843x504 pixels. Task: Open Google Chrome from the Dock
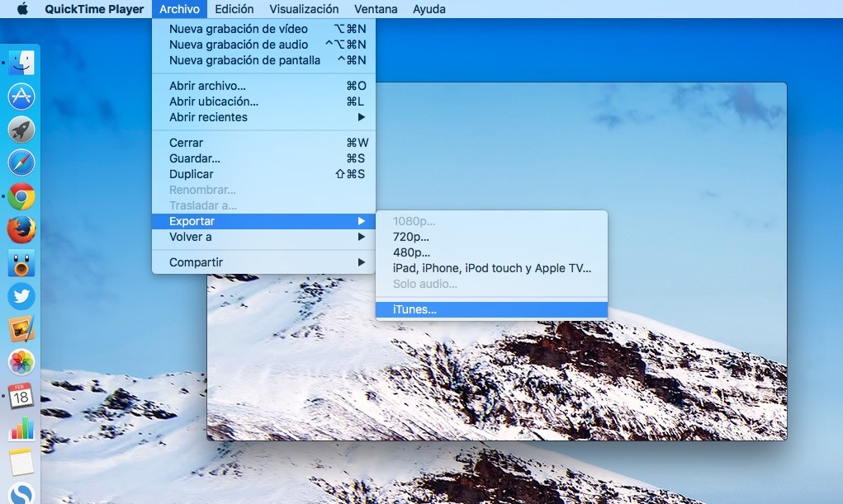point(21,196)
